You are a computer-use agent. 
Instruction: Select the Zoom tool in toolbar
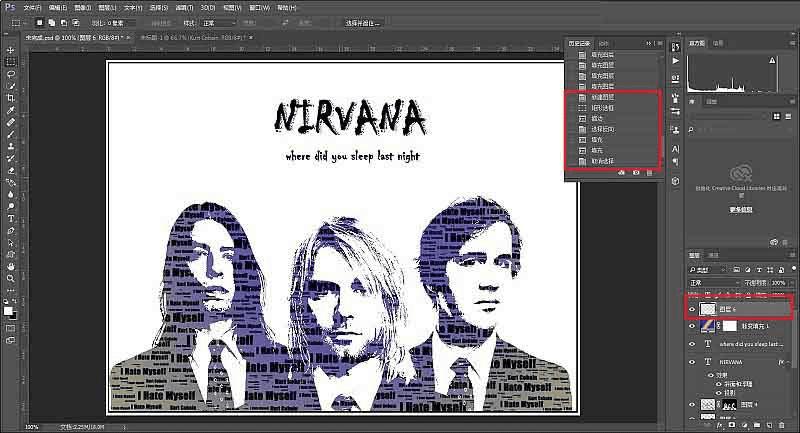(10, 279)
